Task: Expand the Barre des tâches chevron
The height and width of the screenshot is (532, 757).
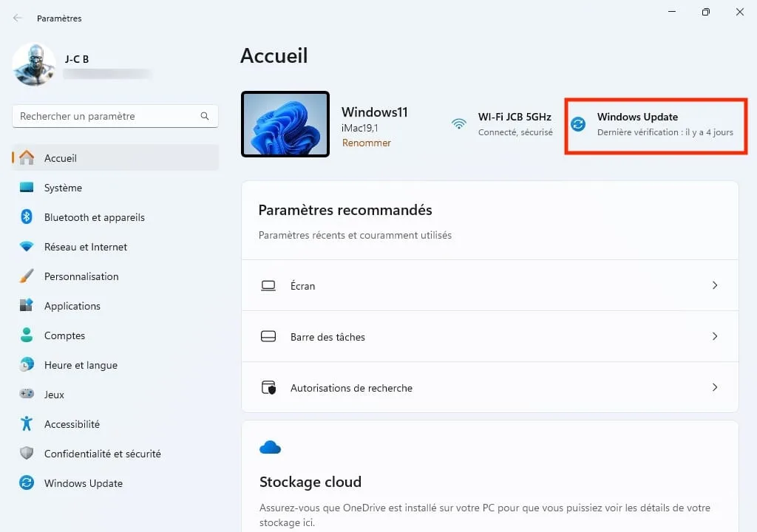Action: (x=715, y=336)
